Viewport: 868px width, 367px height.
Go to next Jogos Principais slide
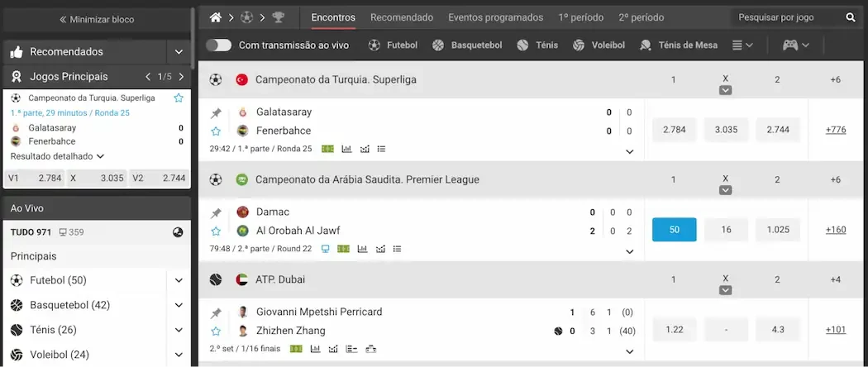179,77
